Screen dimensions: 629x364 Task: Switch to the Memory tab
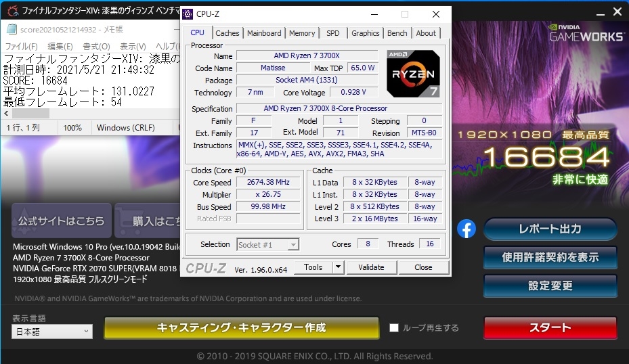tap(302, 33)
